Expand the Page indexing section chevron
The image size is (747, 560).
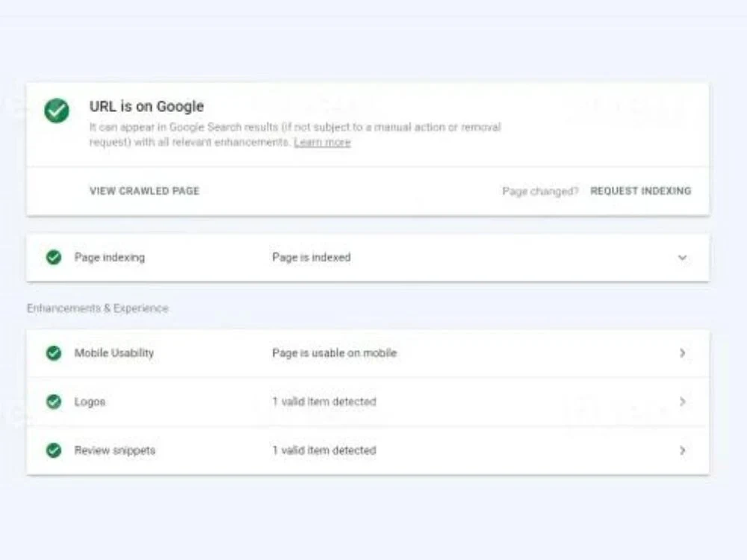pos(682,257)
